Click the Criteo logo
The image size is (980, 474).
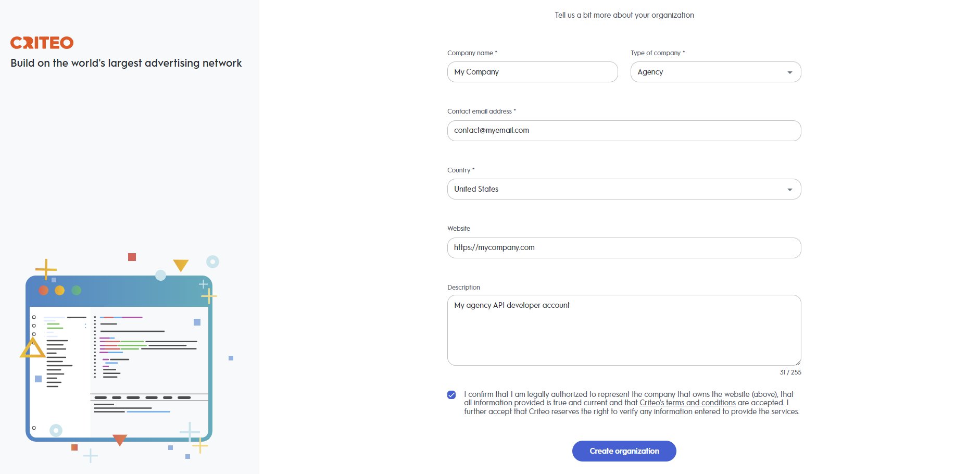[42, 43]
